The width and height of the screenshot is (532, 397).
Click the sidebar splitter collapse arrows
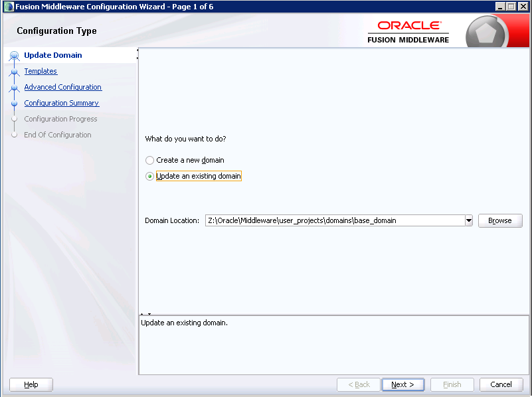pos(137,54)
